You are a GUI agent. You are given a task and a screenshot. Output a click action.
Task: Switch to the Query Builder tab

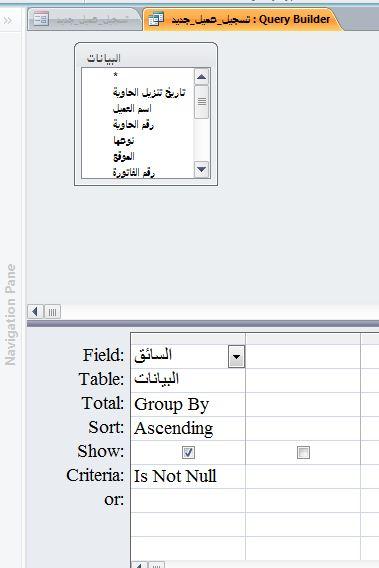tap(242, 19)
